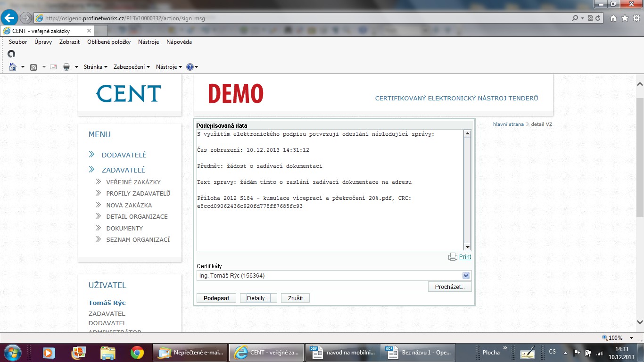
Task: Click the DODAVATELÉ menu item
Action: (x=124, y=155)
